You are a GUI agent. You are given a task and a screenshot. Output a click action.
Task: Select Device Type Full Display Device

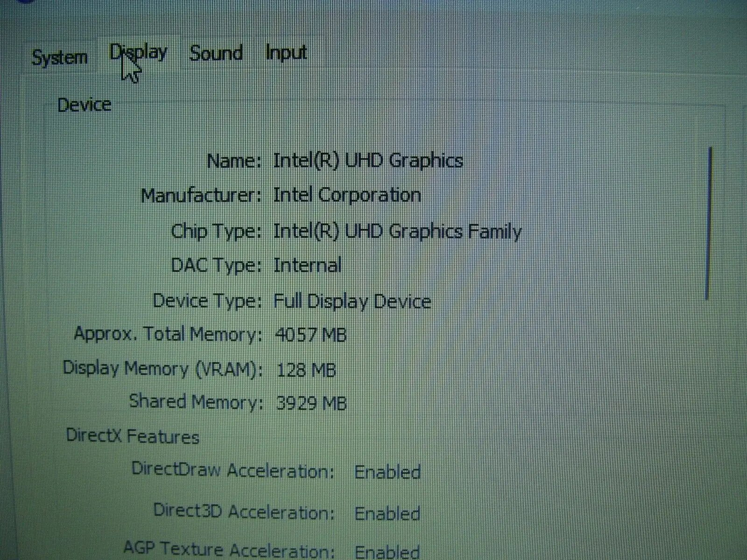[352, 301]
